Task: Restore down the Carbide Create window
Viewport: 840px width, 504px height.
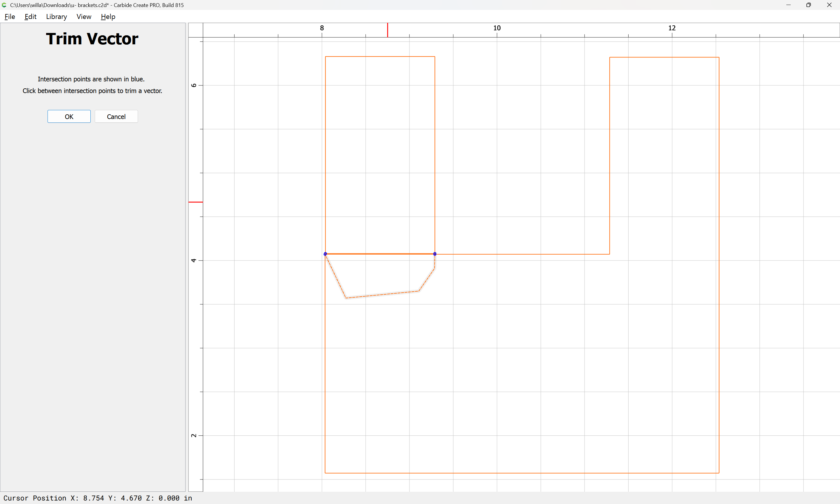Action: [x=808, y=5]
